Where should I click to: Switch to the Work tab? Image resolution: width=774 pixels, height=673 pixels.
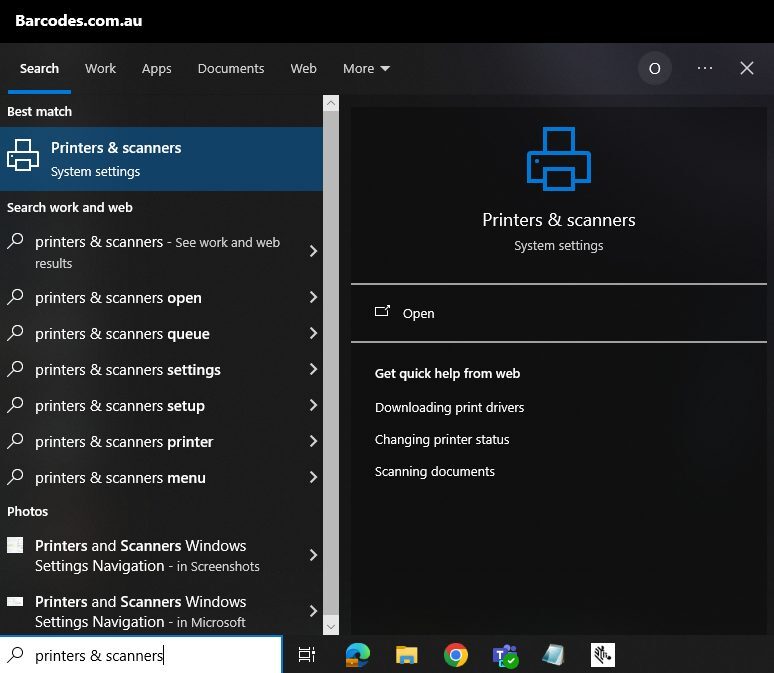click(x=100, y=68)
